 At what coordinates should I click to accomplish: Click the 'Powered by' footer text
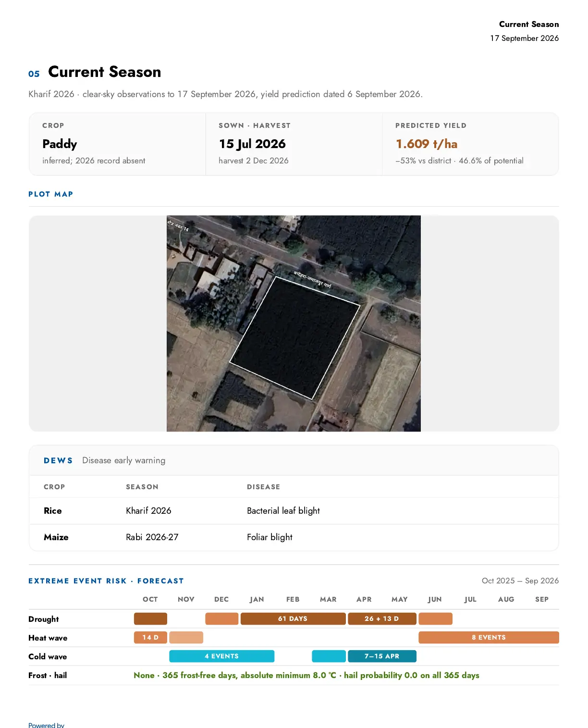[46, 725]
